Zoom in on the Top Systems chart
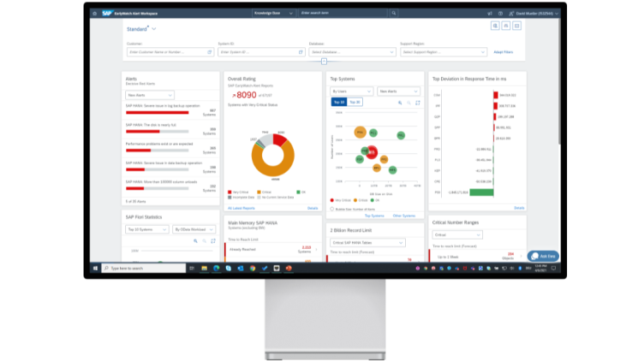 click(x=399, y=102)
